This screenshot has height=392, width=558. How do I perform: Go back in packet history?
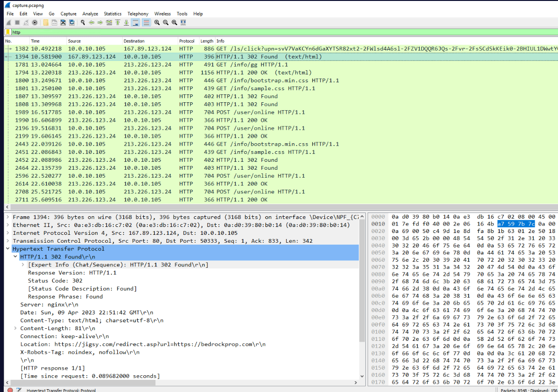(92, 22)
